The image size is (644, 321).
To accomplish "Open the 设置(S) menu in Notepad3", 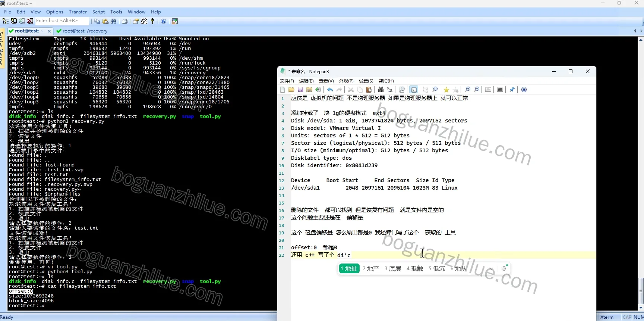I will tap(366, 81).
